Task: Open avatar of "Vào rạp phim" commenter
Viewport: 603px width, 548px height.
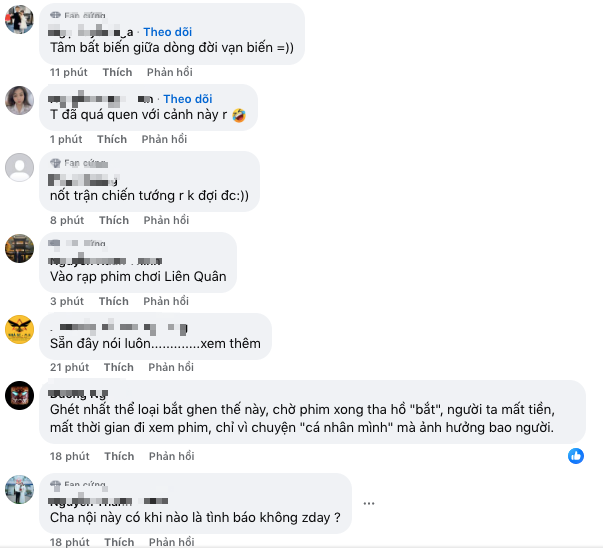Action: click(x=20, y=248)
